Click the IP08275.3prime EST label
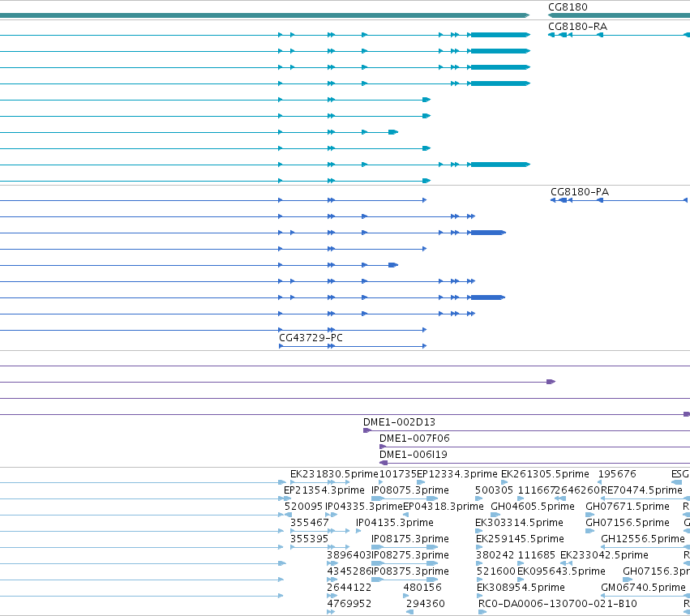690x616 pixels. (x=409, y=555)
